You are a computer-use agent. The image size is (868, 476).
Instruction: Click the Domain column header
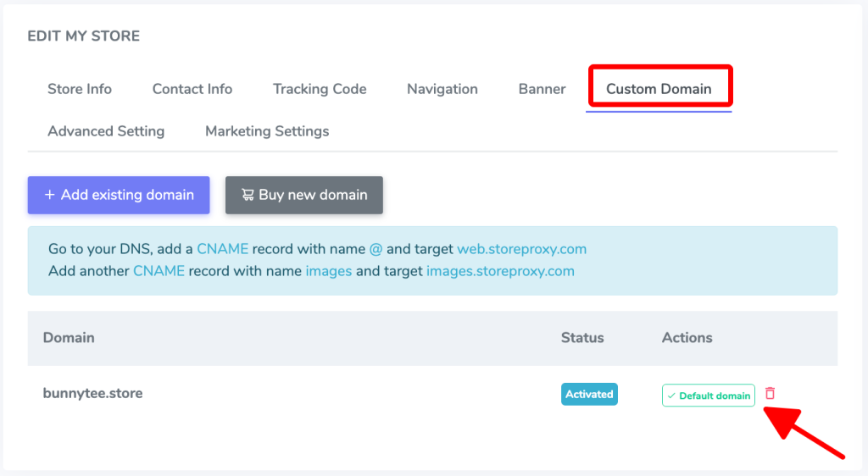coord(69,337)
